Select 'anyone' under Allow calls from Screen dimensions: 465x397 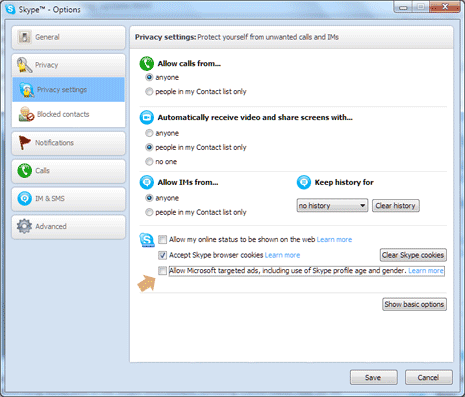[x=149, y=77]
